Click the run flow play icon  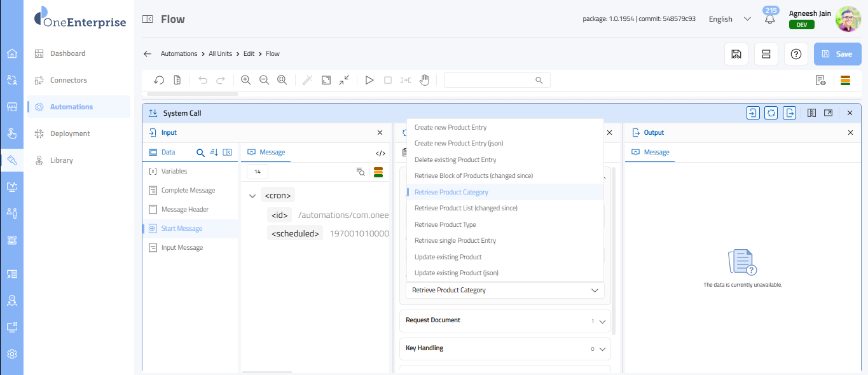369,80
